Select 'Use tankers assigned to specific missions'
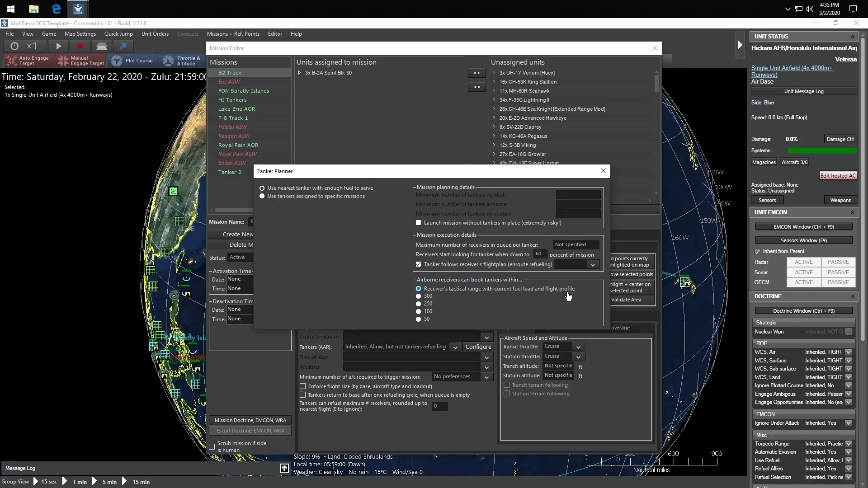 (262, 196)
